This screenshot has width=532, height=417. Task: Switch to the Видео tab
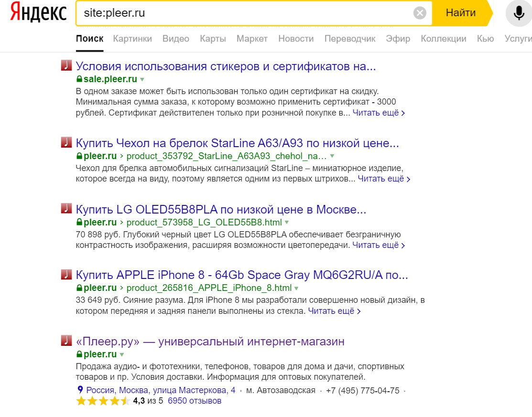tap(176, 39)
